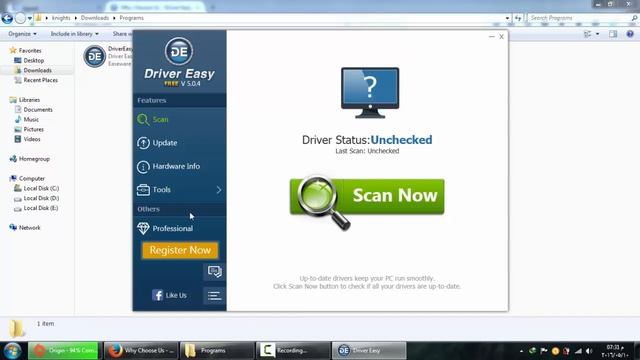Image resolution: width=640 pixels, height=360 pixels.
Task: Switch to Origin taskbar item
Action: pos(63,351)
